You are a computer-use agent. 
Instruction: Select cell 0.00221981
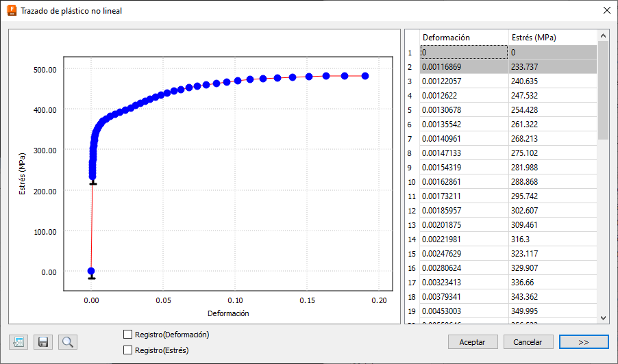tap(464, 239)
